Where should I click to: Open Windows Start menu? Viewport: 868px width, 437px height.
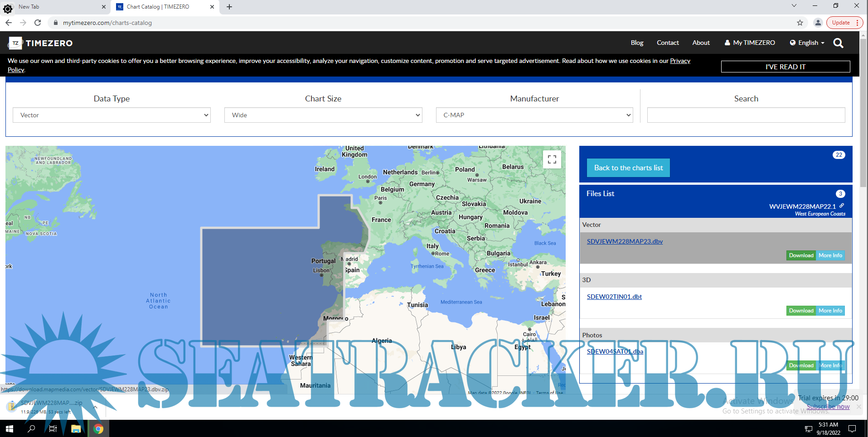click(9, 428)
